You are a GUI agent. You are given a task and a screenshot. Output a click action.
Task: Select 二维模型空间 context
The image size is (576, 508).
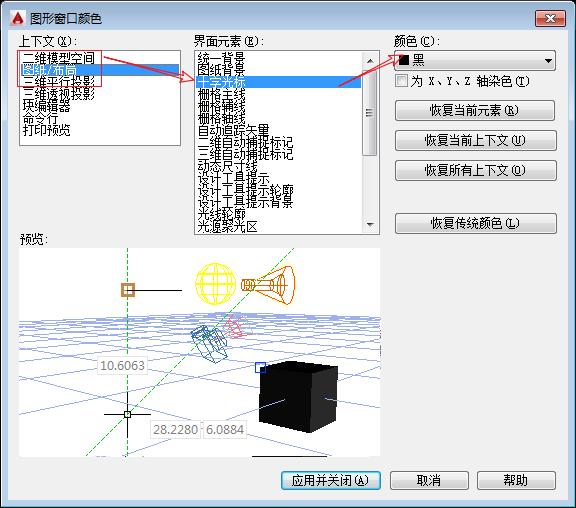[x=59, y=58]
